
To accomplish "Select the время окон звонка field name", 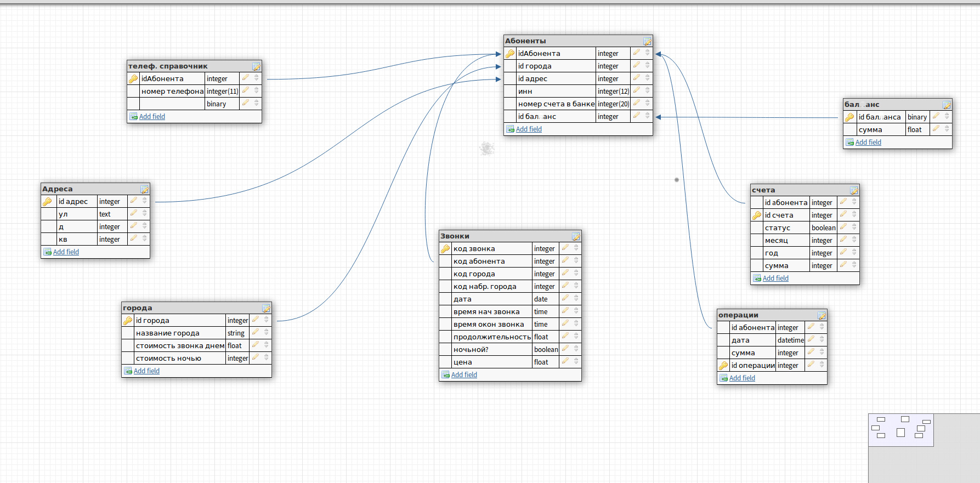I will (489, 325).
